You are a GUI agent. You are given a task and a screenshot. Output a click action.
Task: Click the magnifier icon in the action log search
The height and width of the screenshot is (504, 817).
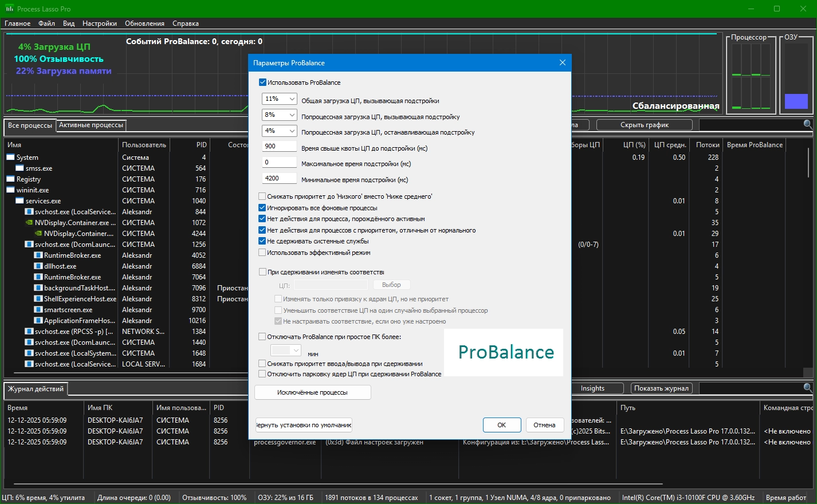[807, 388]
